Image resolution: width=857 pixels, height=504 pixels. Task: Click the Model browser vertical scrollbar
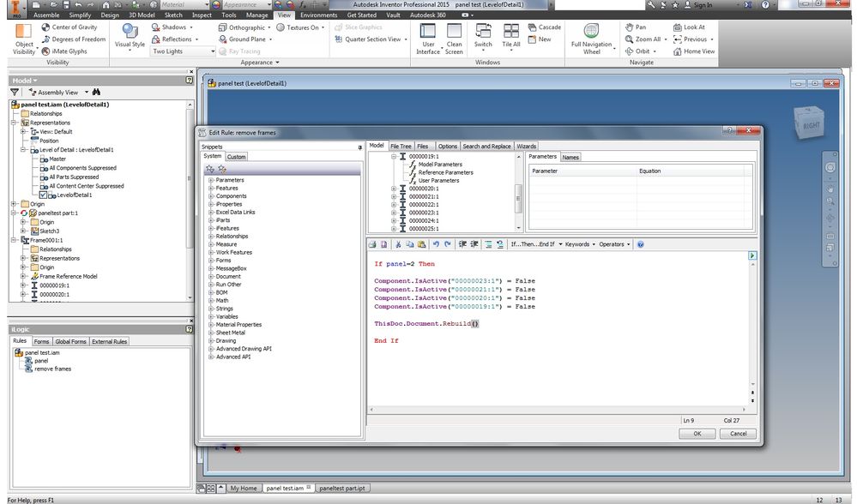pyautogui.click(x=190, y=201)
